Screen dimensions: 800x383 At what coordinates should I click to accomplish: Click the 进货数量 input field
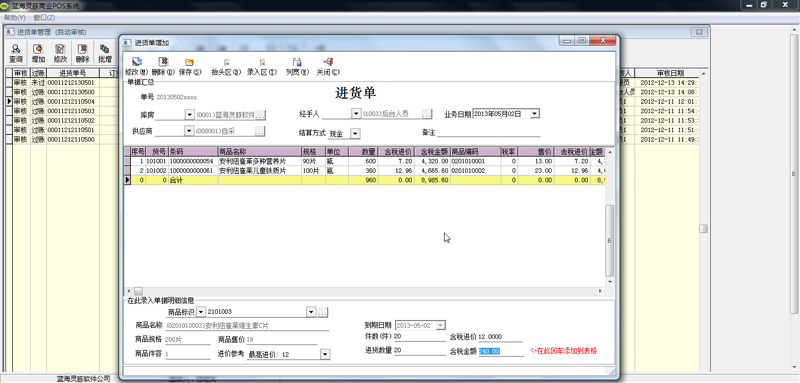point(420,350)
